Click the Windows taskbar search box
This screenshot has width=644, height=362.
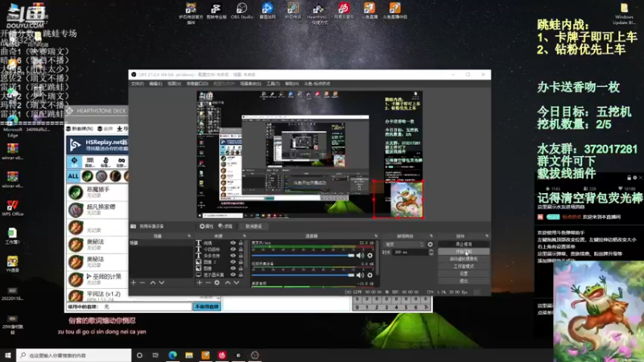pos(74,355)
